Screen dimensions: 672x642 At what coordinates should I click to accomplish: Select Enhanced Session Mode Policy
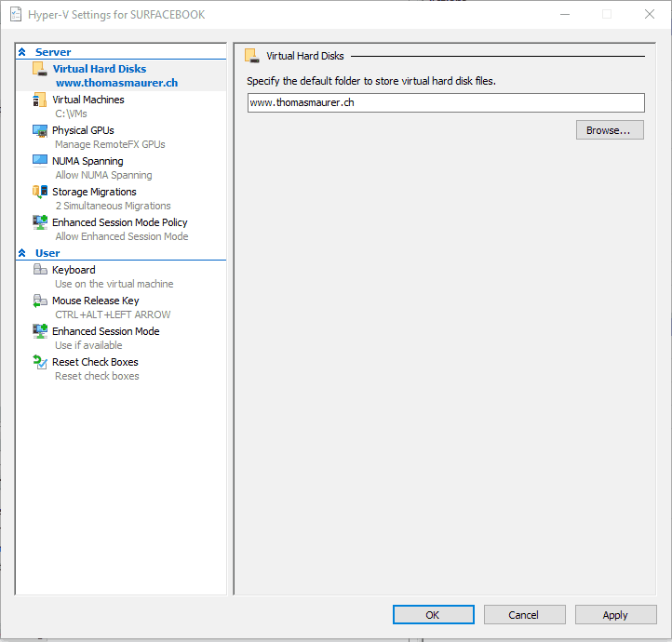tap(119, 222)
